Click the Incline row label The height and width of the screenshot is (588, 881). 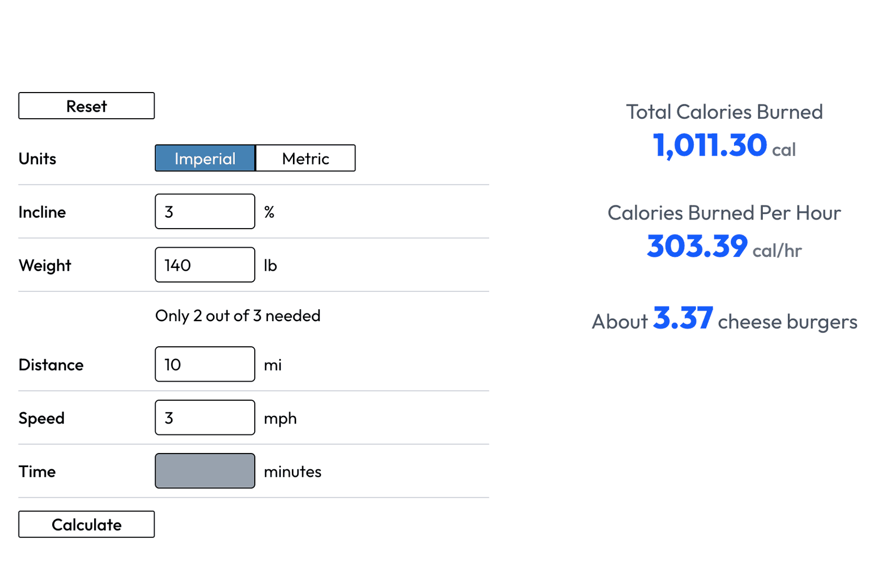click(x=42, y=212)
